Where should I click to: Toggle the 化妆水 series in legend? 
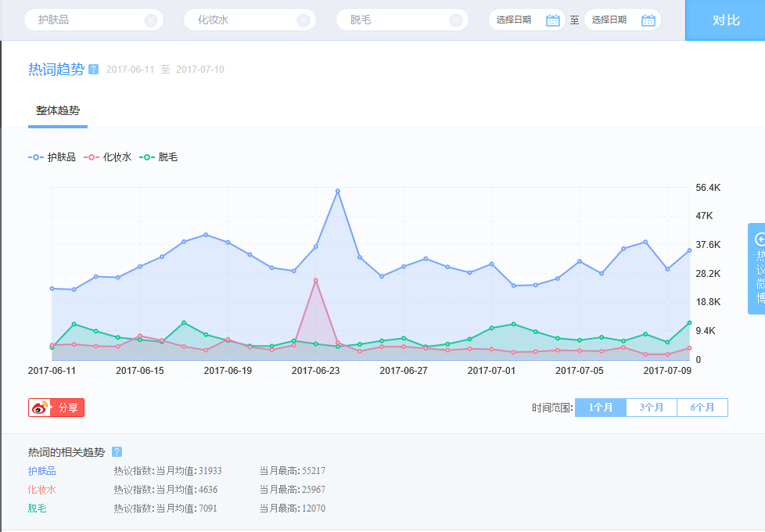click(108, 157)
